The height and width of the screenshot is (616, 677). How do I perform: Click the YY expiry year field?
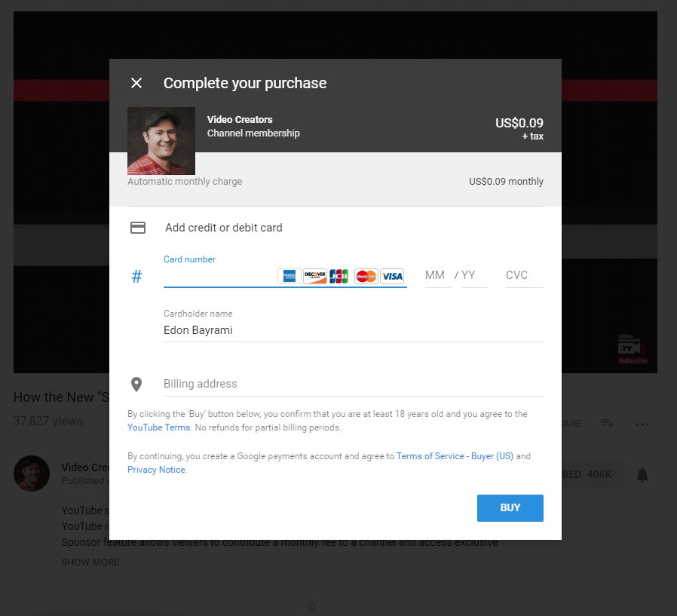coord(474,275)
